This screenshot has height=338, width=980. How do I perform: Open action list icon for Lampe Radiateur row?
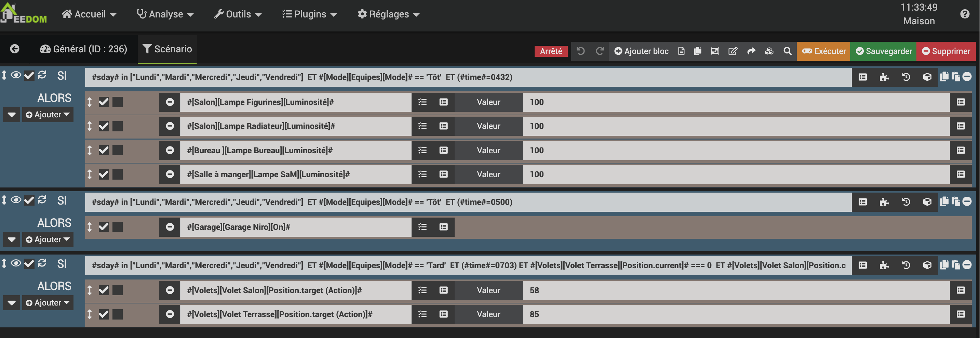pyautogui.click(x=422, y=126)
